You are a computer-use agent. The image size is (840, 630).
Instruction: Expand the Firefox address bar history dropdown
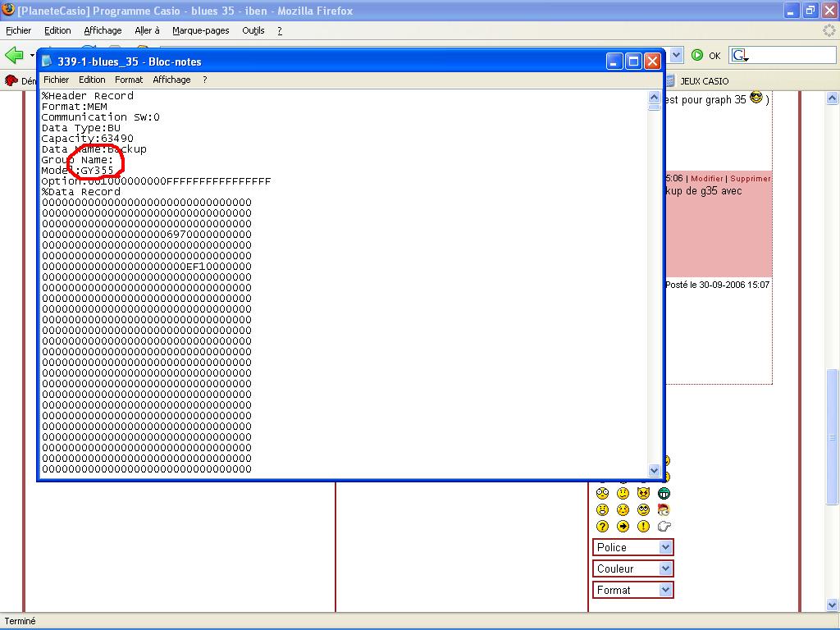[676, 55]
